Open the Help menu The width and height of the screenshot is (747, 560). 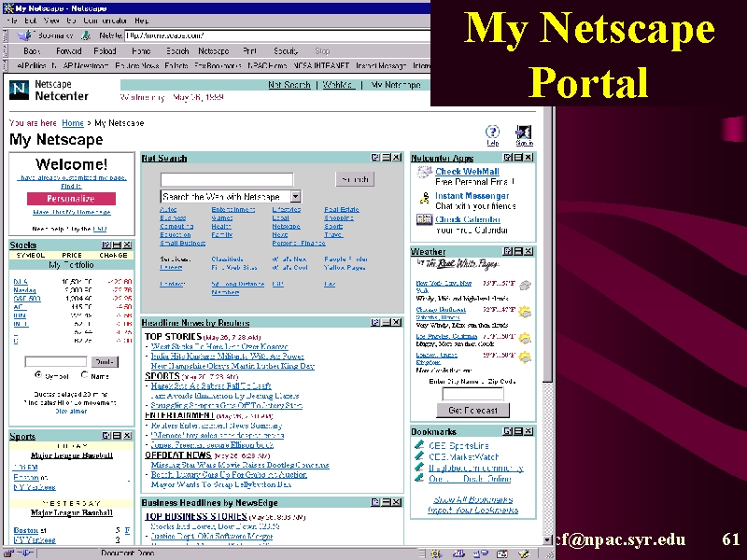tap(142, 21)
